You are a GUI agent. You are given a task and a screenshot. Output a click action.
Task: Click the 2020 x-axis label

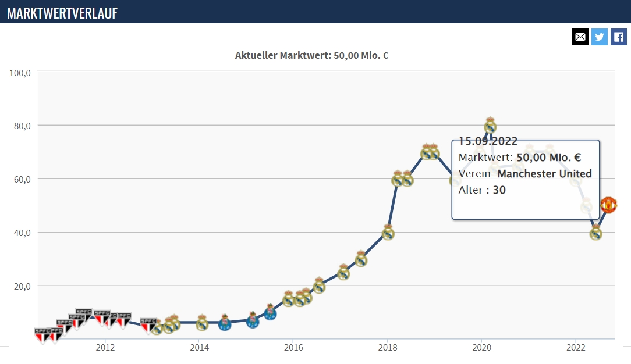coord(482,348)
